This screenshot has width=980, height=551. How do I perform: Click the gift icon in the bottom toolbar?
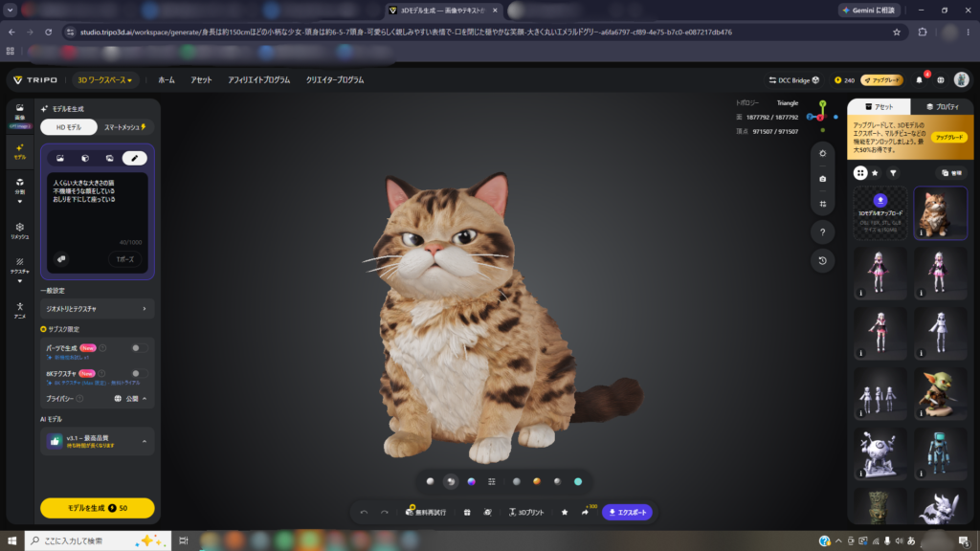pos(467,513)
